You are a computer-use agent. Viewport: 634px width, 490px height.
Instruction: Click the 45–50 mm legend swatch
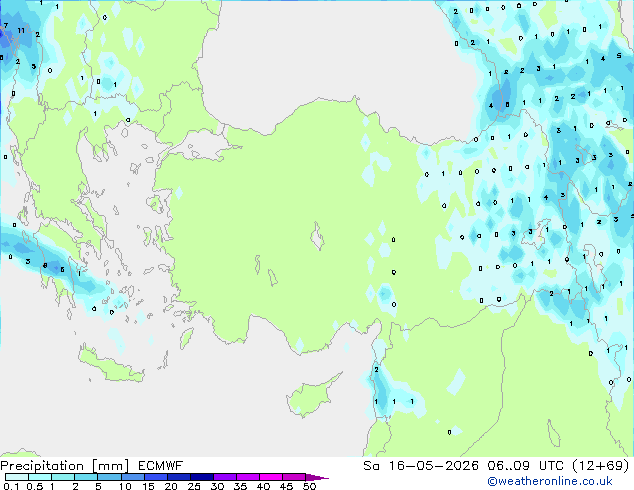294,477
